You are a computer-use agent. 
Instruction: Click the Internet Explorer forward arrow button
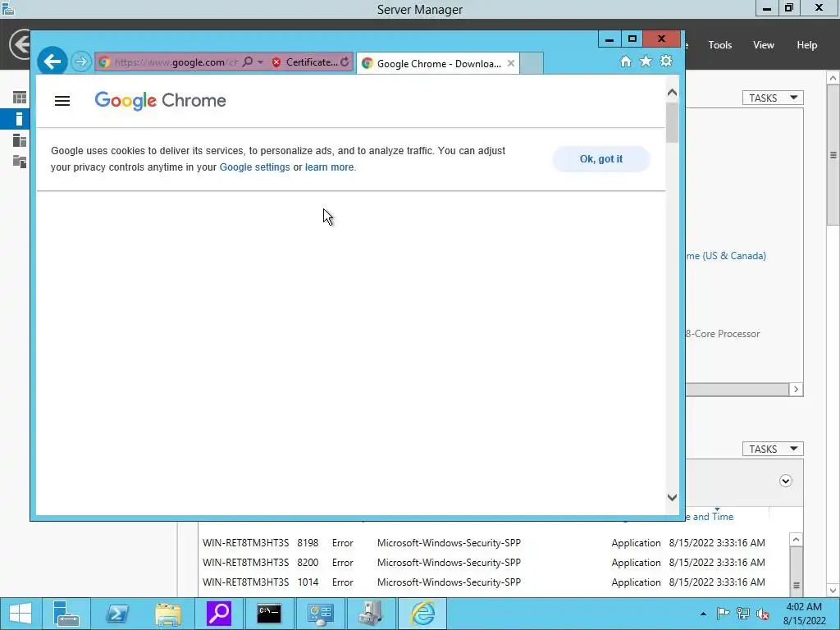pos(81,62)
